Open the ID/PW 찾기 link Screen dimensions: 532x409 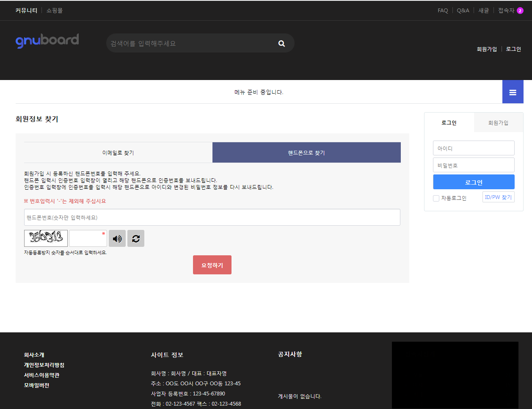click(x=498, y=197)
